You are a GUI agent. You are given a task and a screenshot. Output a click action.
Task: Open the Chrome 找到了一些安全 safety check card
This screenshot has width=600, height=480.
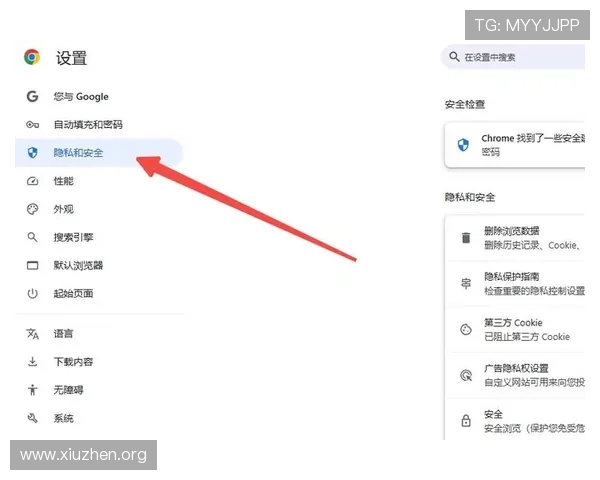coord(515,145)
